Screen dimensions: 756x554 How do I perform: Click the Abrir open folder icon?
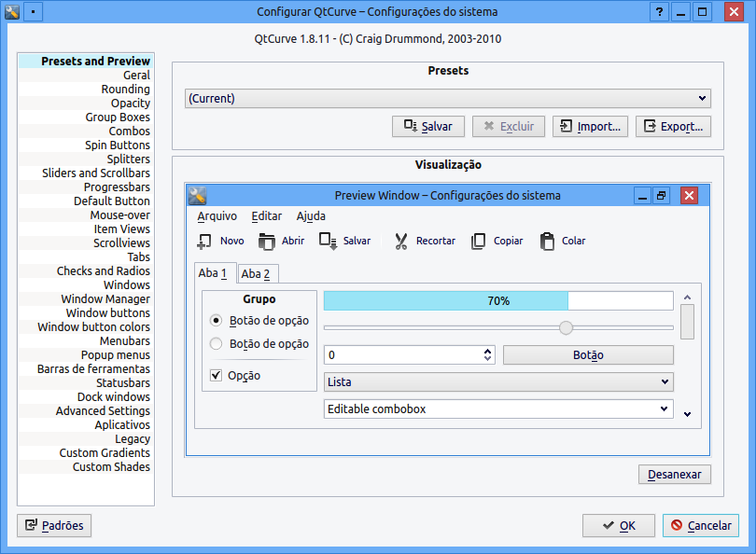[266, 241]
